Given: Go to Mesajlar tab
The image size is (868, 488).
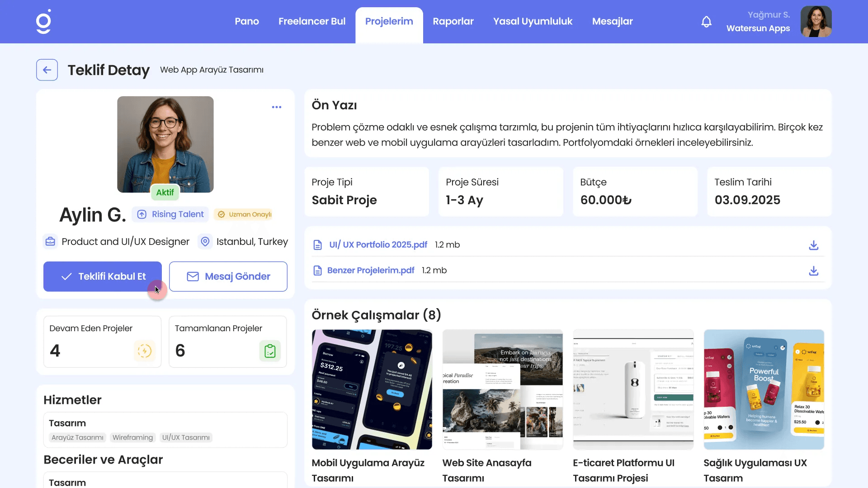Looking at the screenshot, I should tap(612, 22).
